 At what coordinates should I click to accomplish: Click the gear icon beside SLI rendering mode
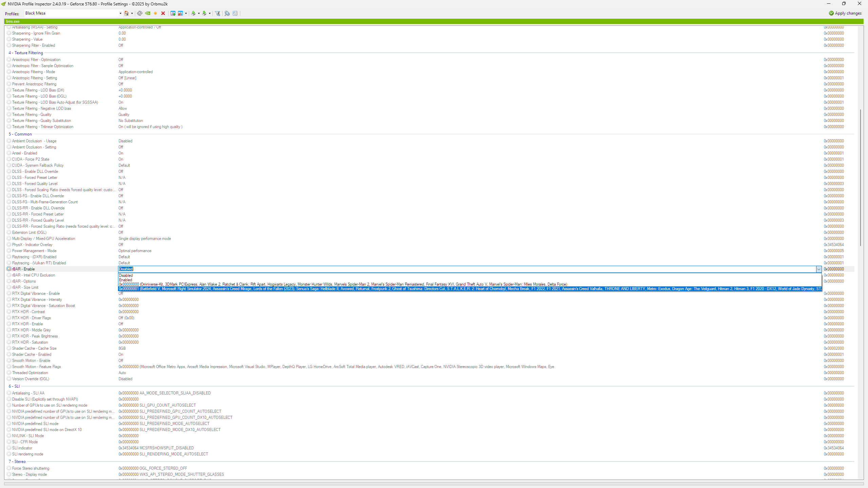tap(9, 454)
